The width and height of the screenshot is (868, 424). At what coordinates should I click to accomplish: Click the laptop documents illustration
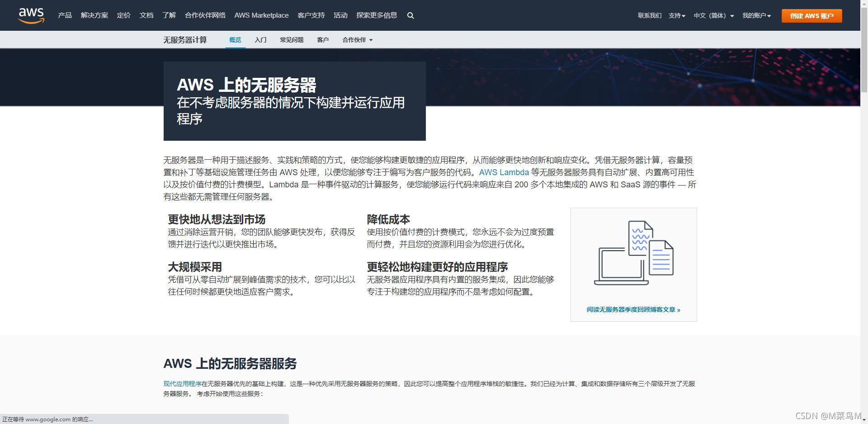pos(633,253)
